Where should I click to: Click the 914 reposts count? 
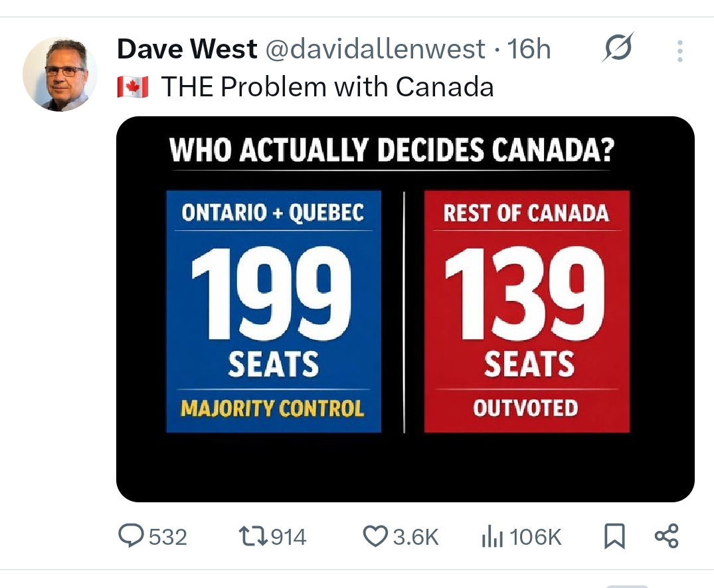coord(288,537)
